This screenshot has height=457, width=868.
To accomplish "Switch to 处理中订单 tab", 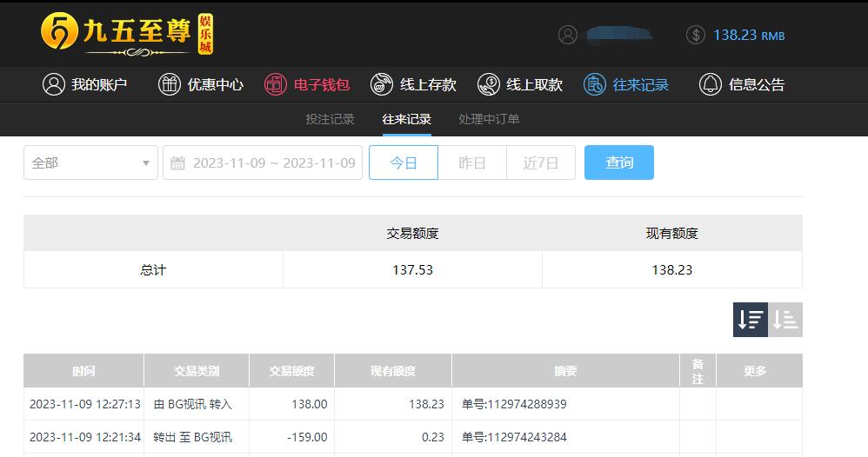I will (489, 119).
